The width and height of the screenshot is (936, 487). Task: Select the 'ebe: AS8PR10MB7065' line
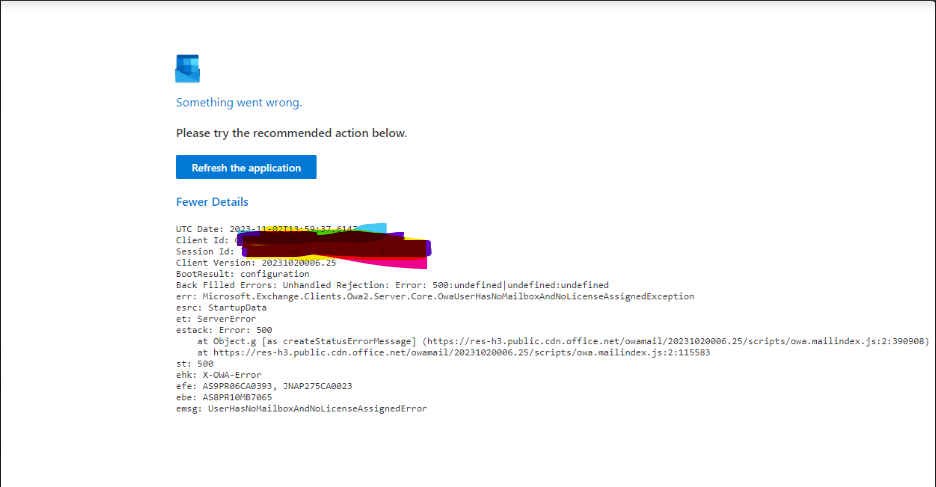click(x=224, y=397)
